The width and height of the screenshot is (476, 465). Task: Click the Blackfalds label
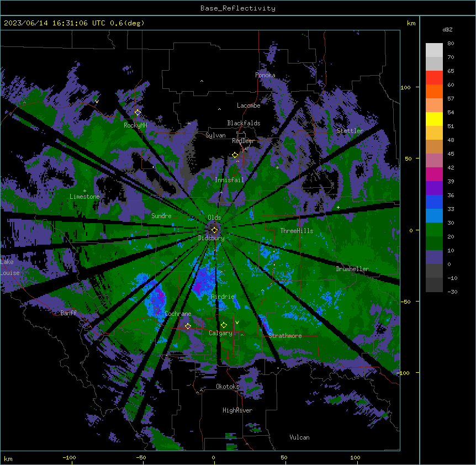tap(244, 123)
